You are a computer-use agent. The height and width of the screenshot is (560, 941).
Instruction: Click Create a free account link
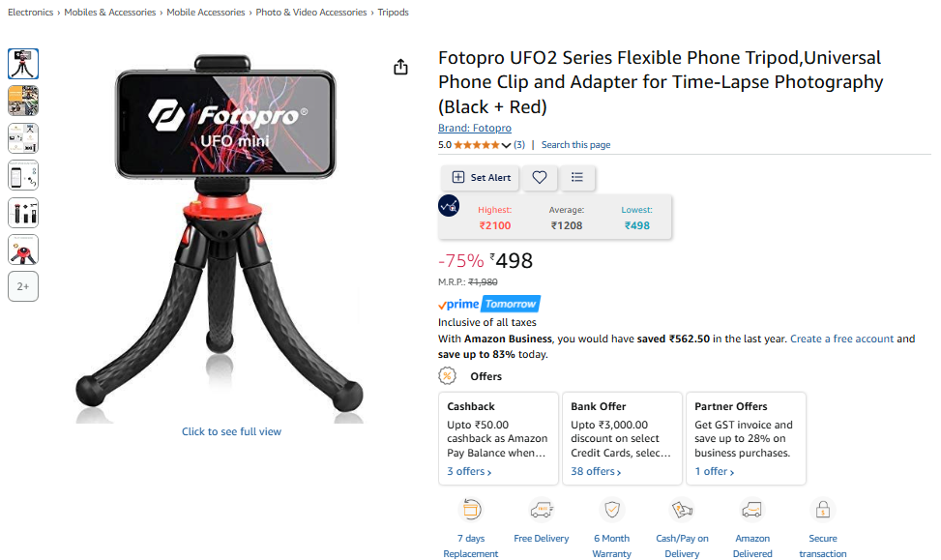841,339
